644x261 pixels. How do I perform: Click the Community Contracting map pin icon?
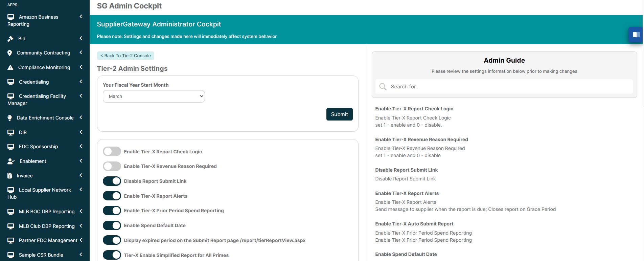click(x=10, y=53)
